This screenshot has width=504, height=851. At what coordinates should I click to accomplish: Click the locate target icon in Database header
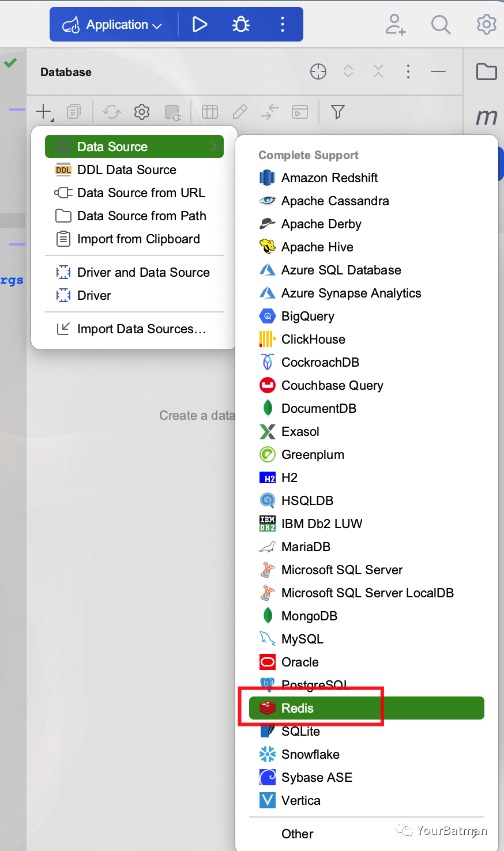(x=318, y=71)
